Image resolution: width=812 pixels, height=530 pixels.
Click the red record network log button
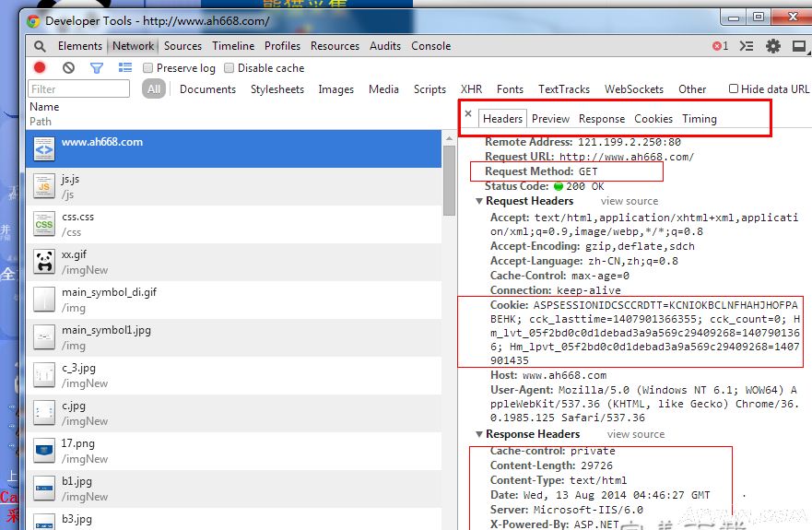click(x=40, y=67)
